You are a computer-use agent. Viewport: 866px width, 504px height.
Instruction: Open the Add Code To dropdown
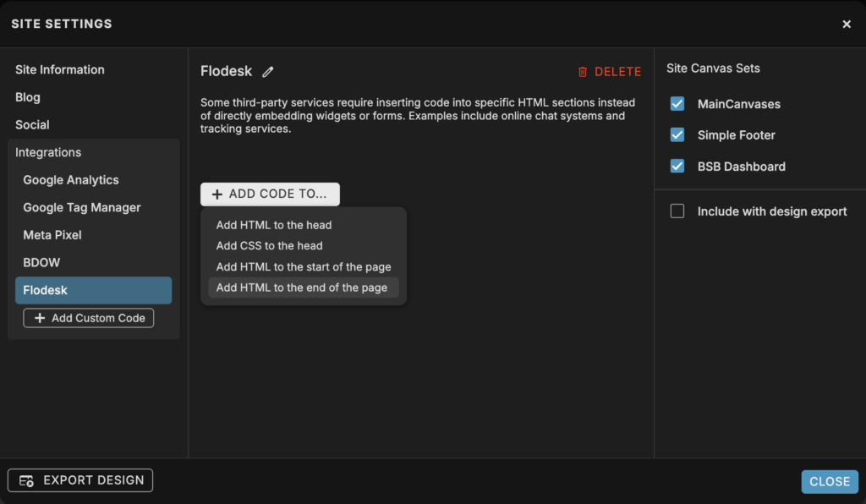[270, 194]
